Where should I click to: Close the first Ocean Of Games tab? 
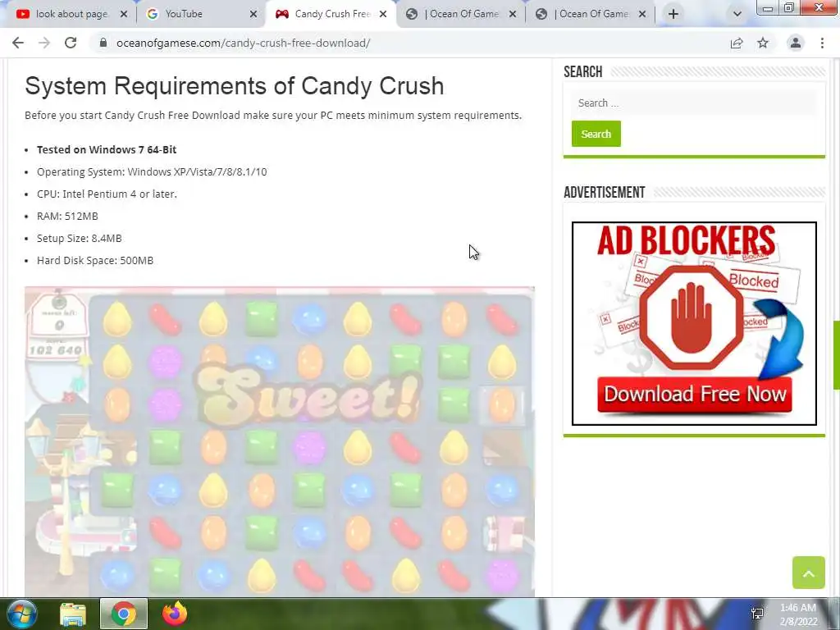coord(513,14)
